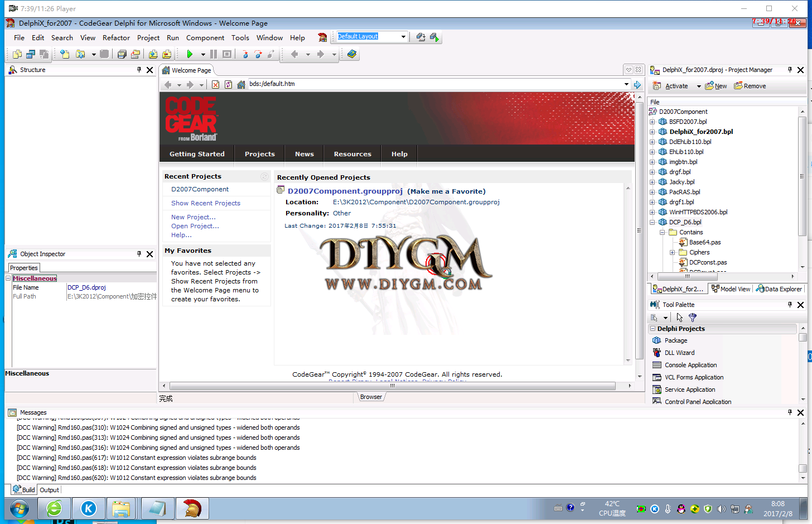Open the Help Contents book icon
The image size is (812, 524).
[x=351, y=54]
